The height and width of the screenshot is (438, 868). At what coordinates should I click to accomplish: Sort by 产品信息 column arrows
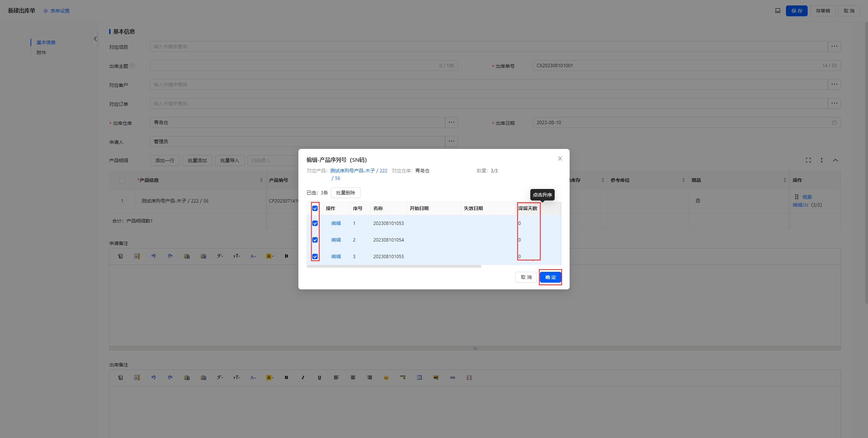[x=261, y=180]
